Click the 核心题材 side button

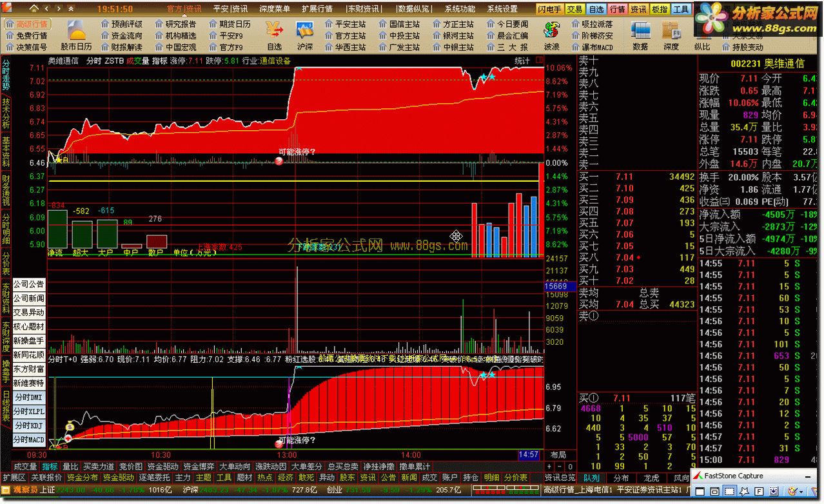[29, 327]
